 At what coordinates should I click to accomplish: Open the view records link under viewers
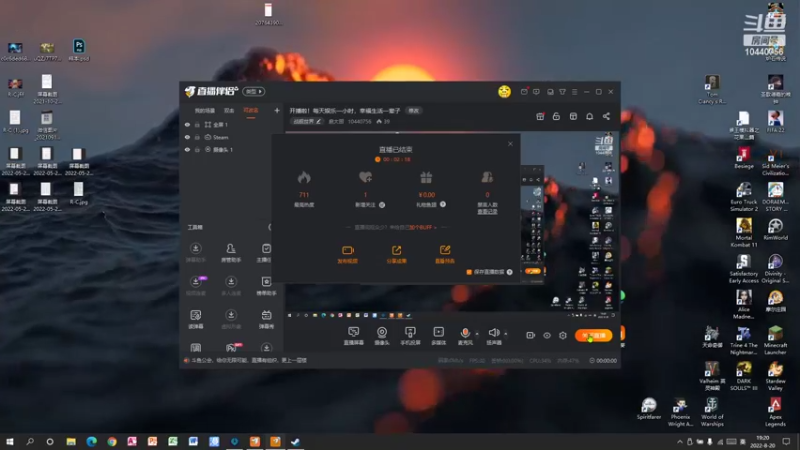(x=487, y=211)
